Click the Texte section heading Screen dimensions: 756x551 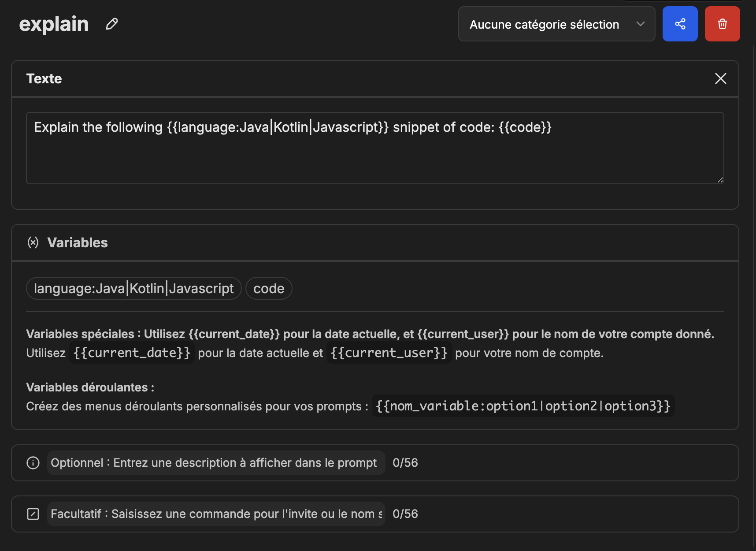click(44, 78)
